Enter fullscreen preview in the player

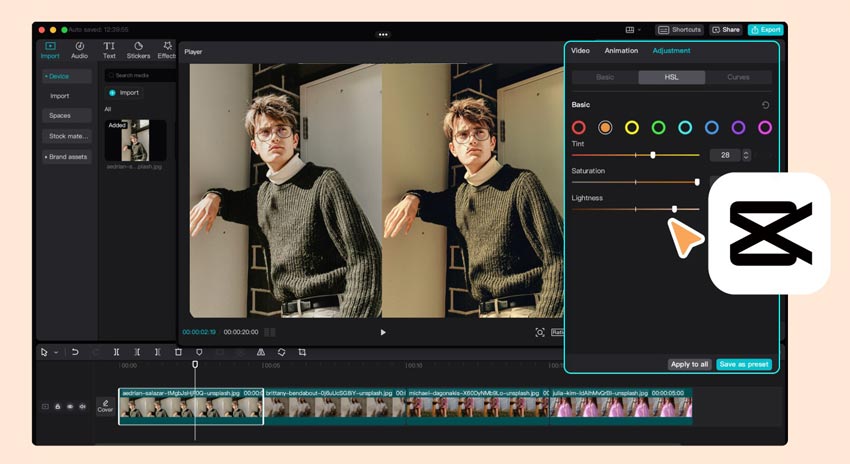point(540,332)
